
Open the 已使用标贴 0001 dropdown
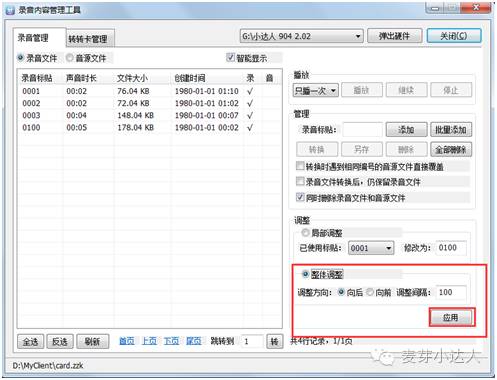(371, 248)
